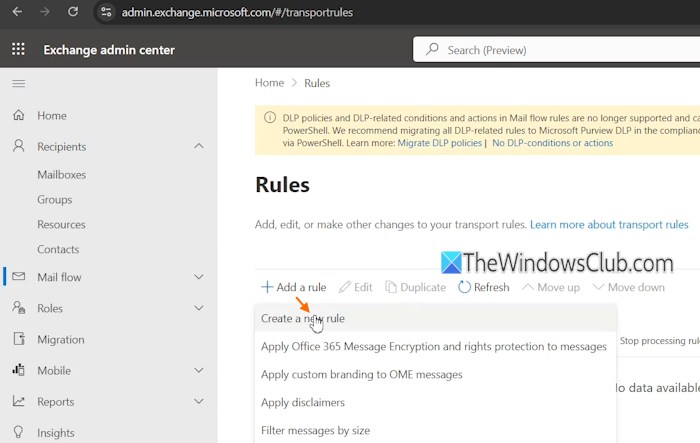The image size is (700, 443).
Task: Open Contacts under Recipients
Action: tap(58, 249)
